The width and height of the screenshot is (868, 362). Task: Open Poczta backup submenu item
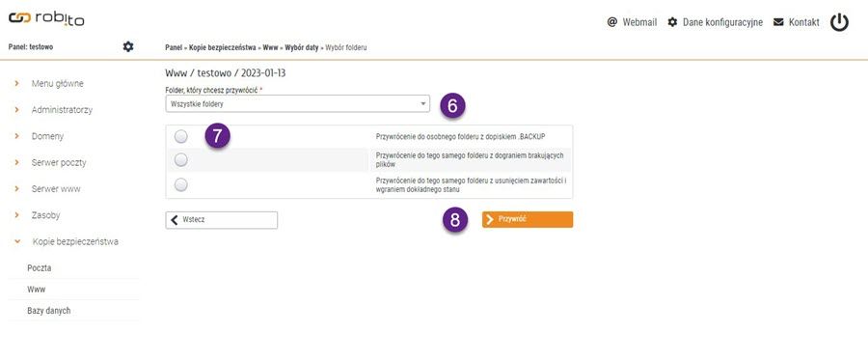point(40,267)
